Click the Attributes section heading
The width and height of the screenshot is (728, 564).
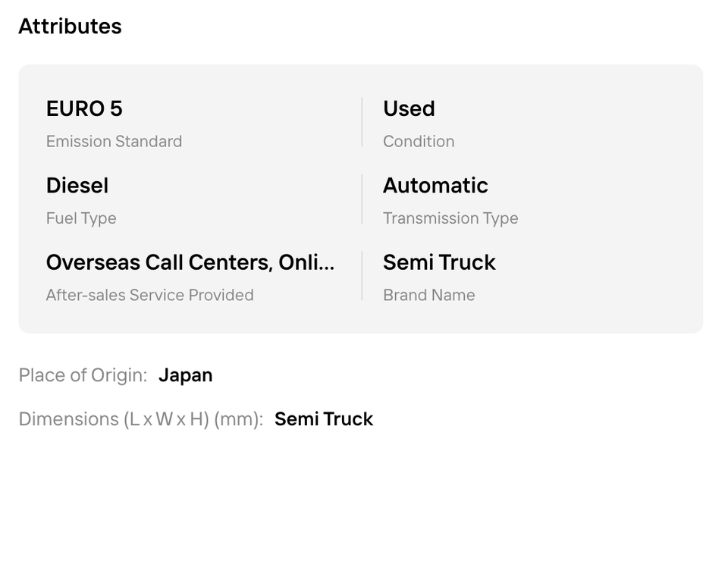coord(70,26)
